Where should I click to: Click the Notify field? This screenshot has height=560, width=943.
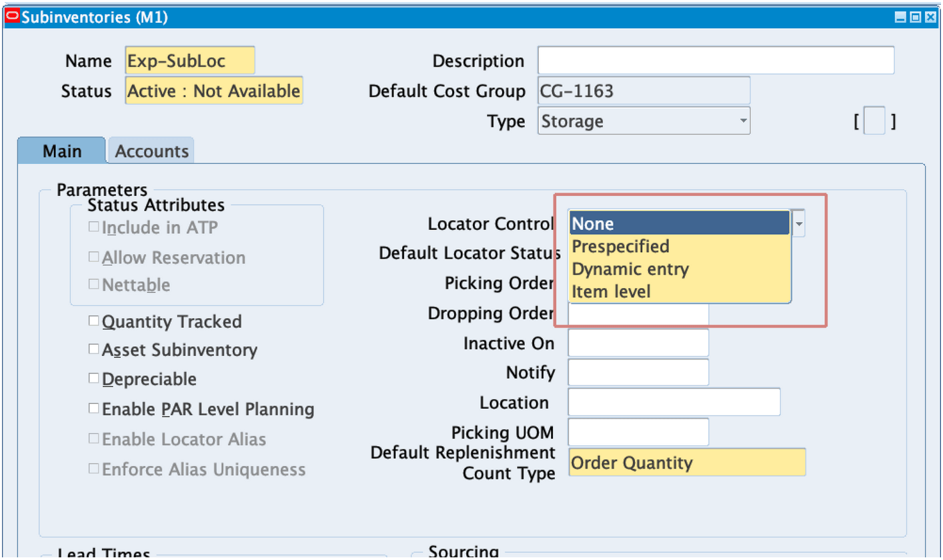tap(637, 372)
